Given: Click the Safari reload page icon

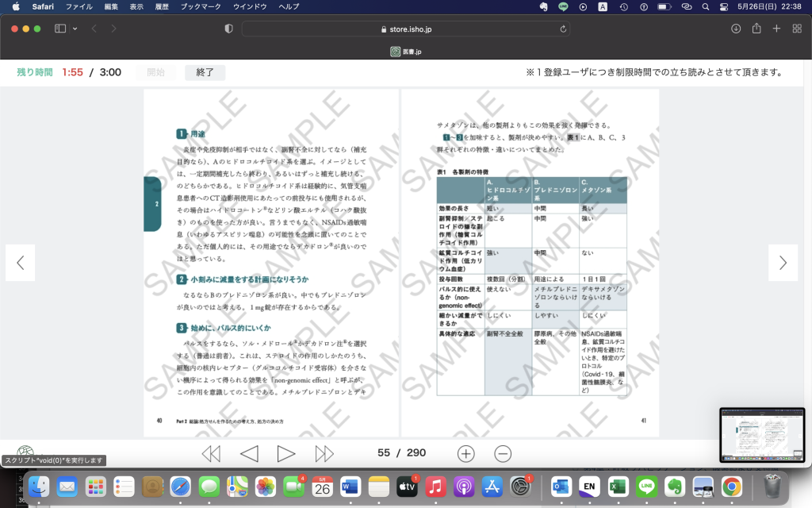Looking at the screenshot, I should [564, 29].
